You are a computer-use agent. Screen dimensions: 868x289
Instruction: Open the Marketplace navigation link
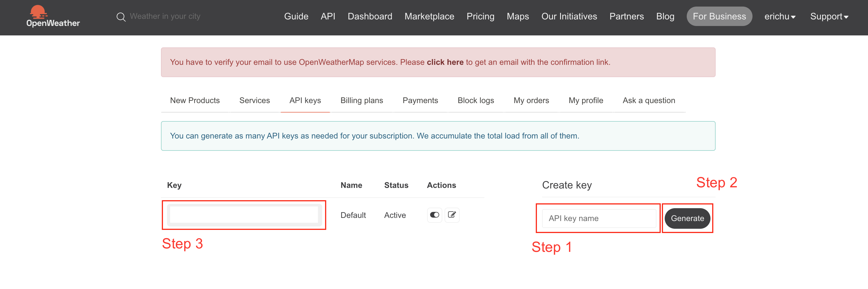[x=429, y=17]
